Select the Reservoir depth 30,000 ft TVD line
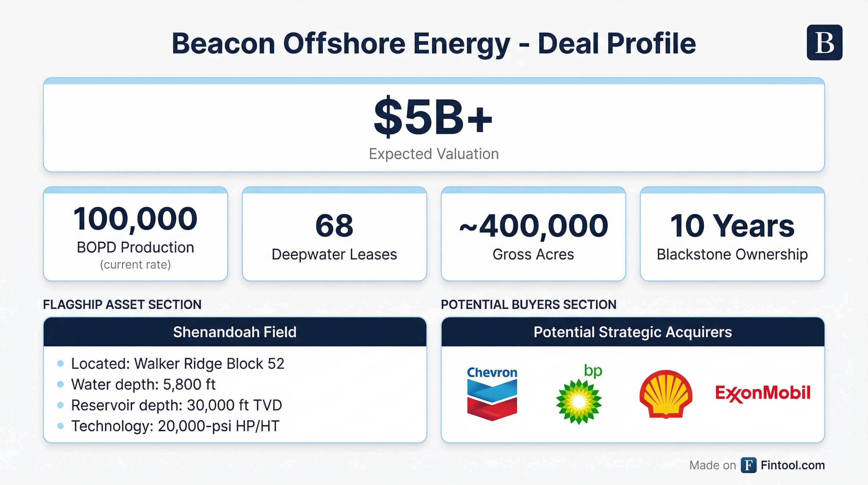Viewport: 868px width, 485px height. coord(176,405)
